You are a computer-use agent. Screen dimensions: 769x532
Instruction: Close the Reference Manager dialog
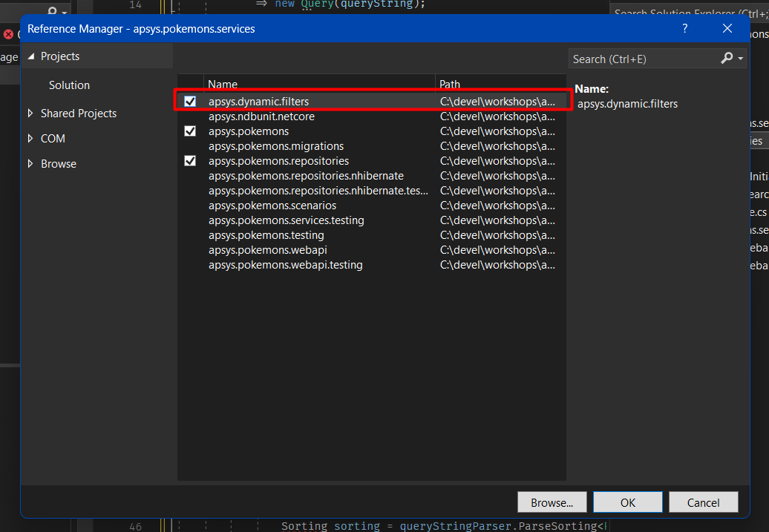(x=727, y=28)
